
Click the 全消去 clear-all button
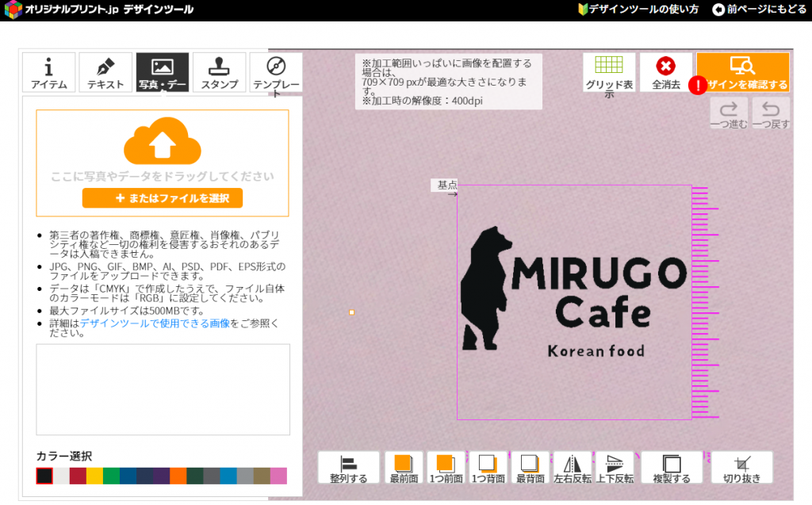point(666,72)
